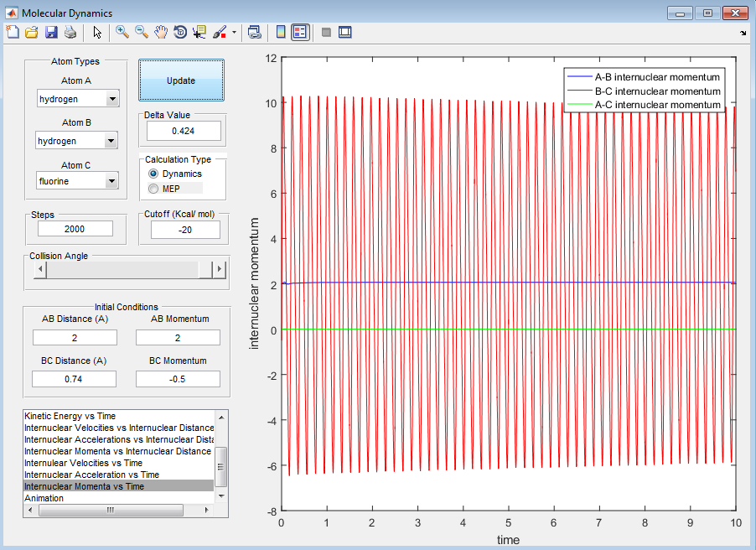
Task: Click the Print Figure icon
Action: (70, 33)
